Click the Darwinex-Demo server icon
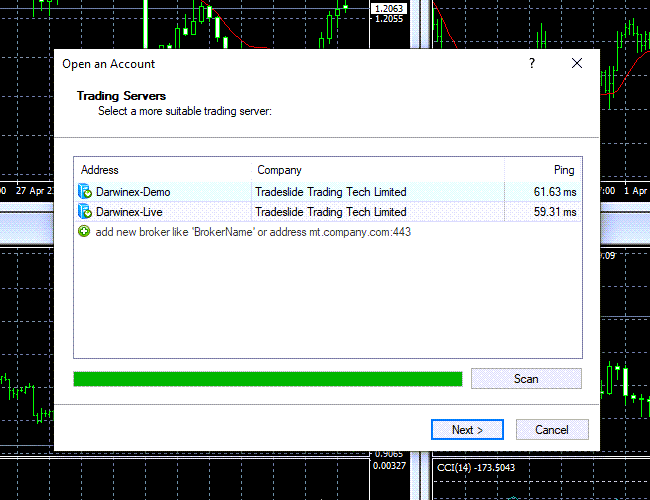Viewport: 650px width, 500px height. (x=85, y=192)
